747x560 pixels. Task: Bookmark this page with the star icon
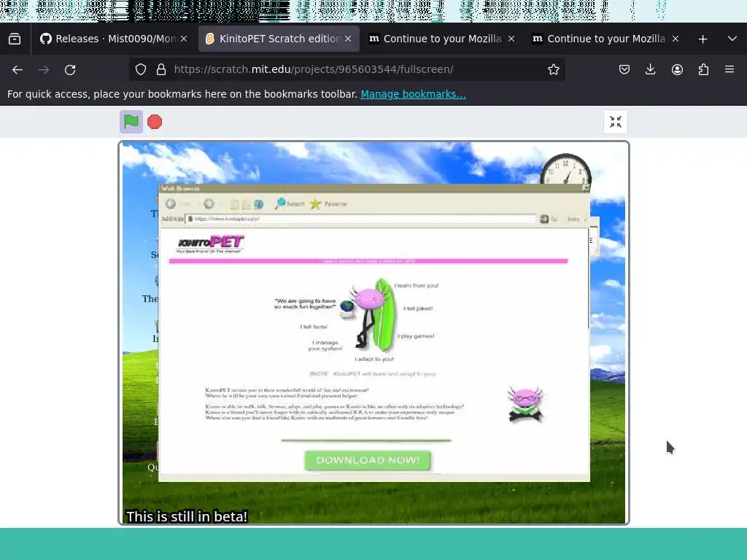pyautogui.click(x=553, y=69)
